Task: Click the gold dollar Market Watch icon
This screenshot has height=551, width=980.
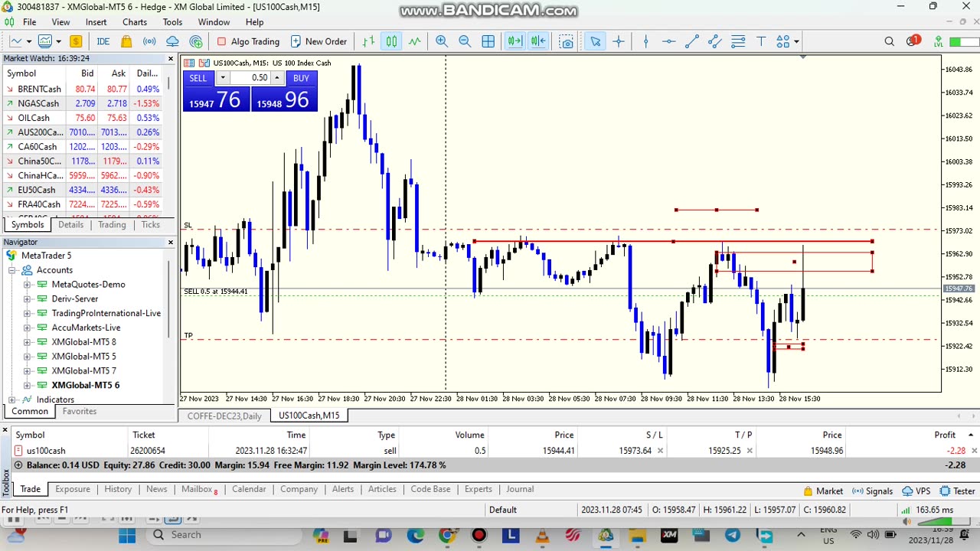Action: tap(76, 41)
